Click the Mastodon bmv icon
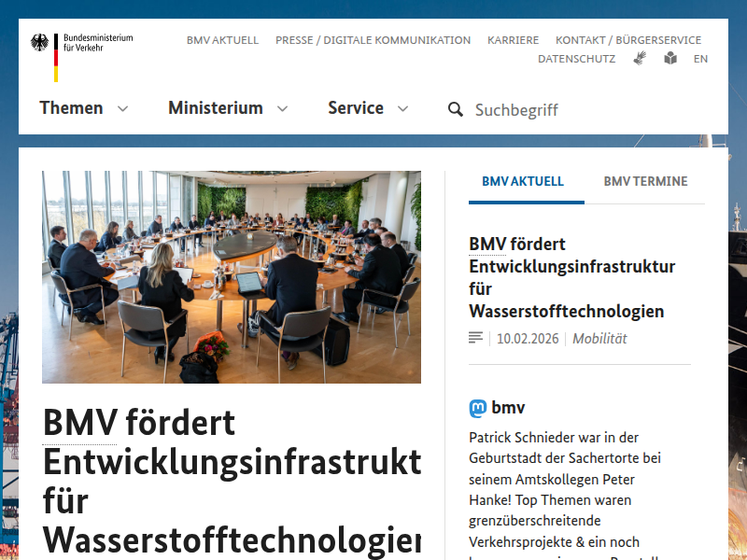Viewport: 747px width, 560px height. (478, 408)
